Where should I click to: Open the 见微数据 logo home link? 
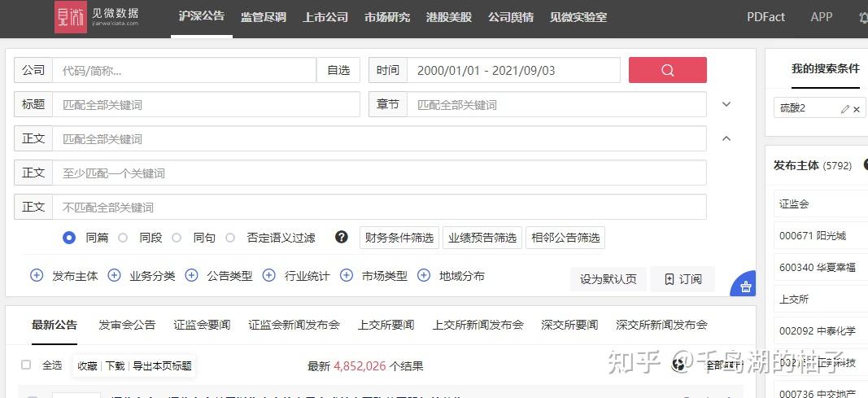pos(97,16)
